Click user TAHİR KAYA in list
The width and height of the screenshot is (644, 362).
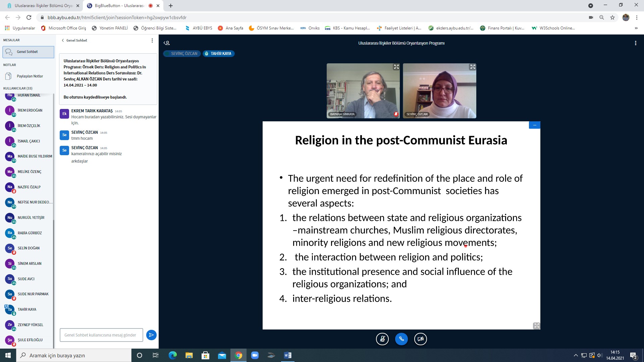(x=27, y=309)
